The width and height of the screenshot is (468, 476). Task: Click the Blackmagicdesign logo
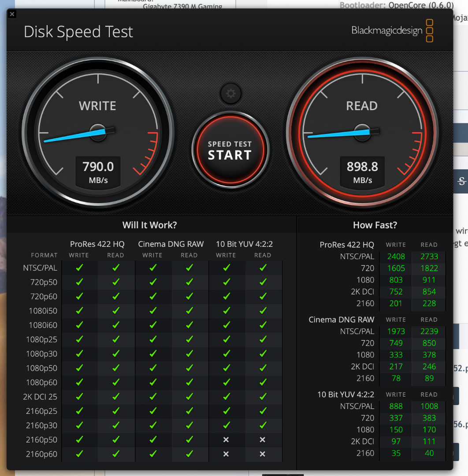tap(392, 31)
